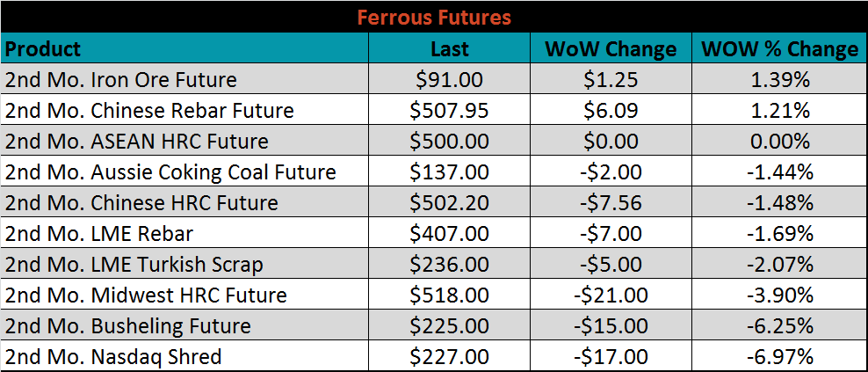
Task: Click the Ferrous Futures title bar
Action: point(434,18)
